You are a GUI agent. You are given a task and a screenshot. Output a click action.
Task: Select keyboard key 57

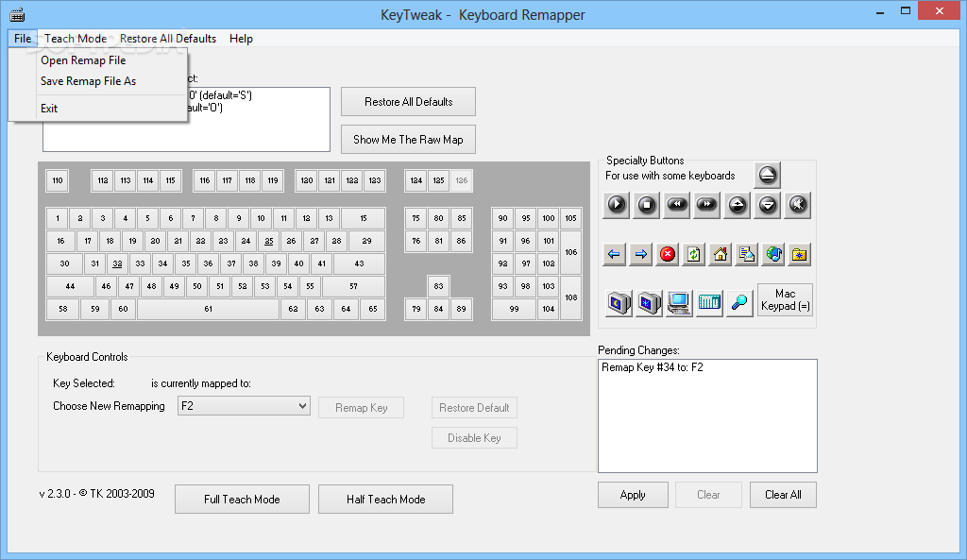pyautogui.click(x=353, y=286)
